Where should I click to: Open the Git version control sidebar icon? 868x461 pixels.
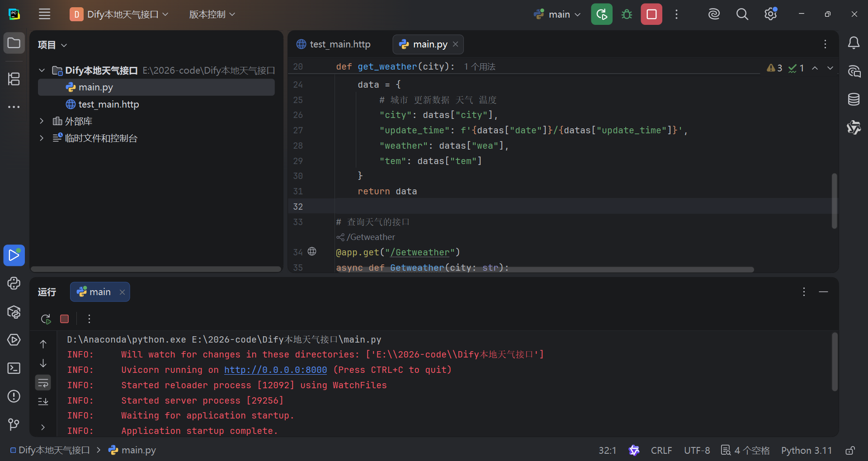click(14, 424)
